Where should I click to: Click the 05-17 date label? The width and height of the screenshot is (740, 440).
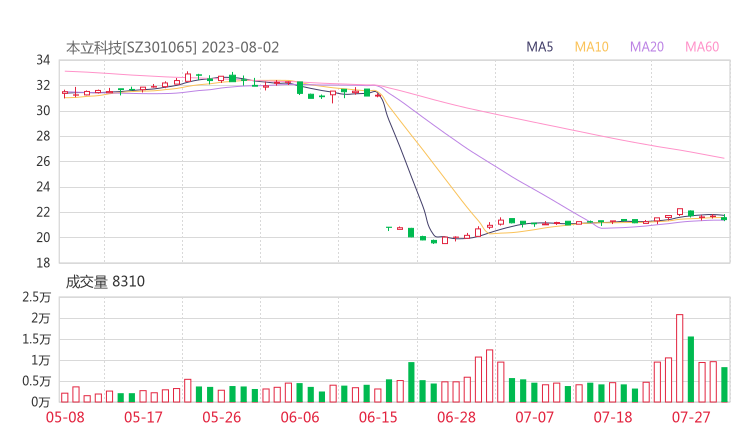click(x=143, y=417)
